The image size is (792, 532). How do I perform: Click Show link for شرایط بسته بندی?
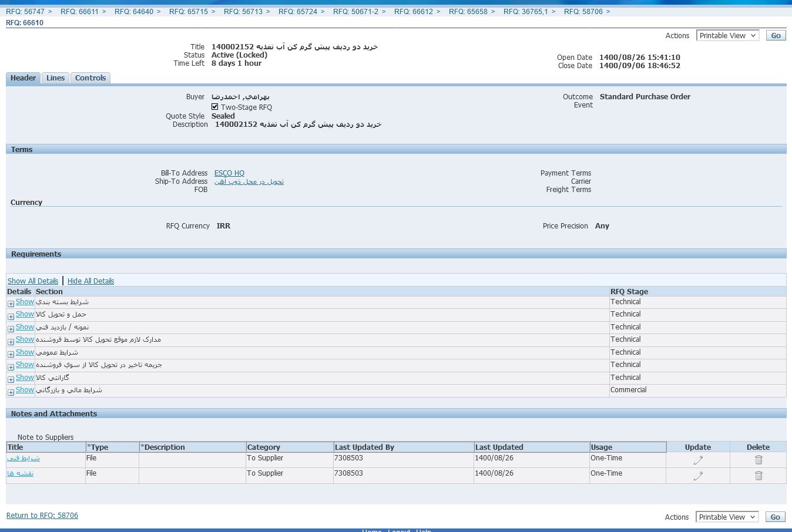[x=25, y=302]
